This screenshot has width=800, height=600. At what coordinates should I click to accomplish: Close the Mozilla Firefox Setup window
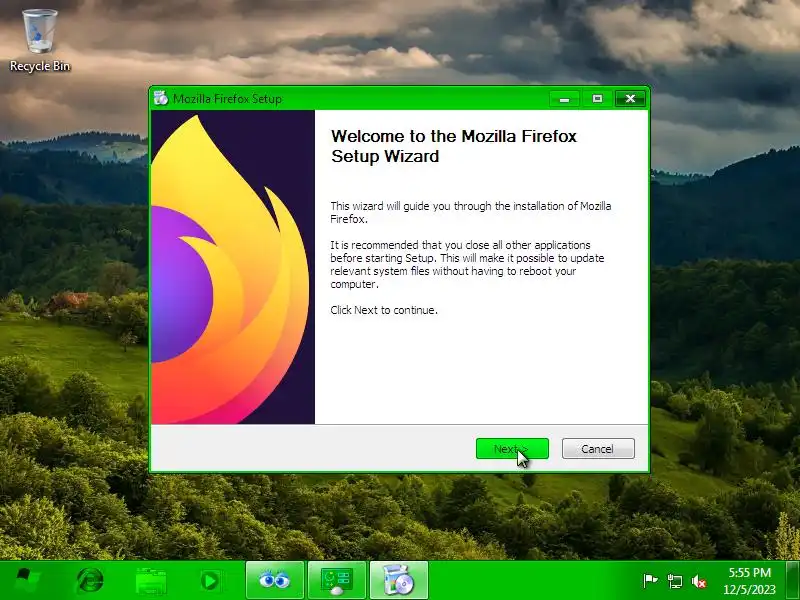click(630, 99)
